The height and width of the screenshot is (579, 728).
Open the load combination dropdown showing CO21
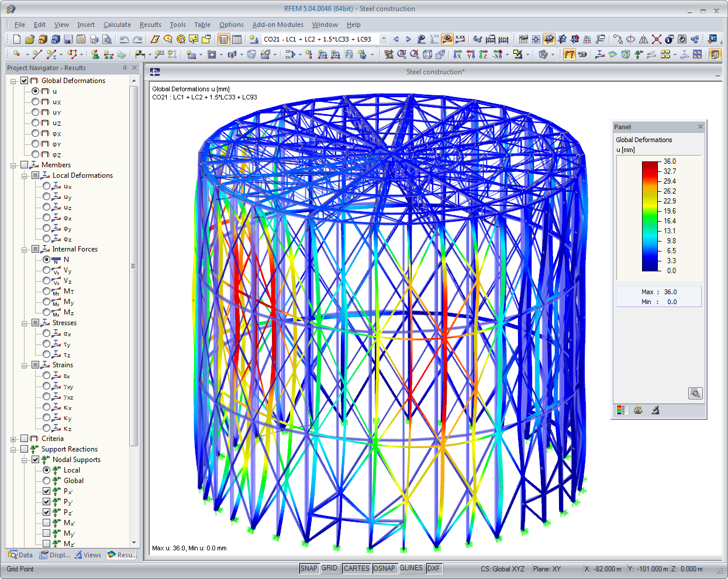coord(384,39)
